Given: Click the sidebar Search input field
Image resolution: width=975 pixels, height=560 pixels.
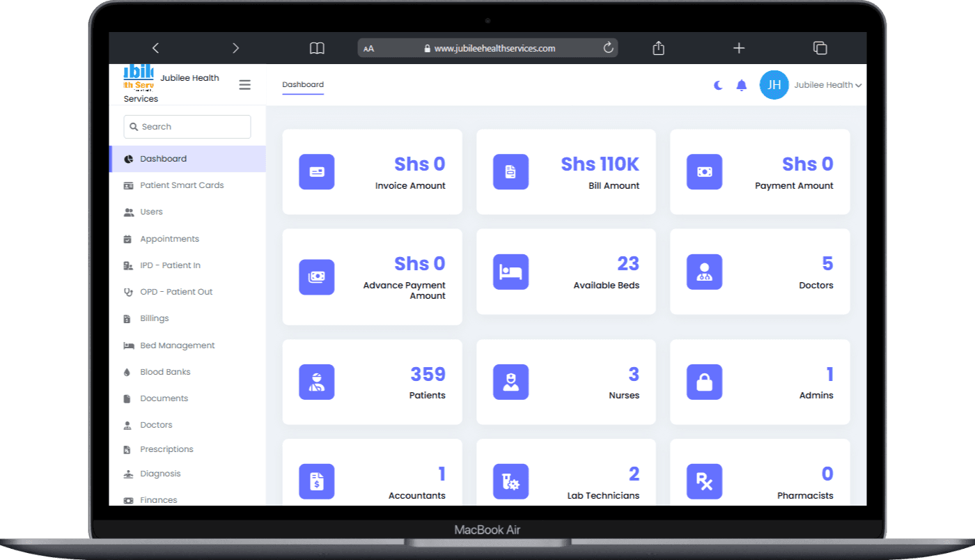Looking at the screenshot, I should tap(187, 127).
